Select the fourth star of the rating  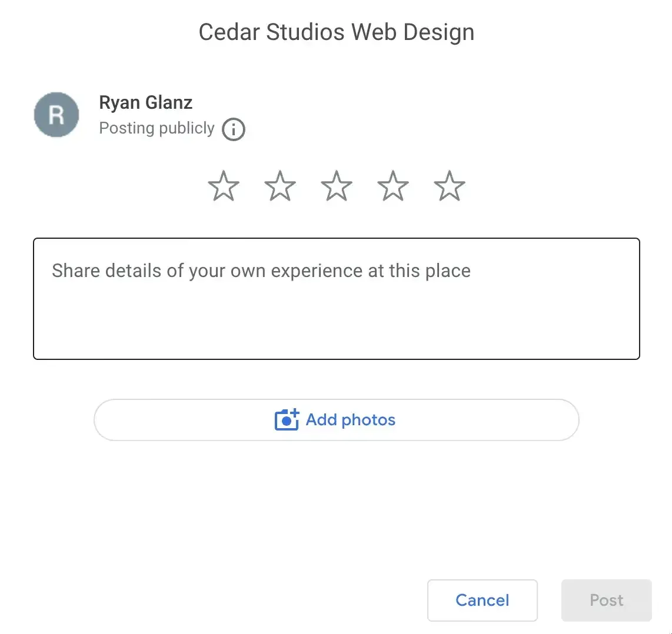point(392,185)
